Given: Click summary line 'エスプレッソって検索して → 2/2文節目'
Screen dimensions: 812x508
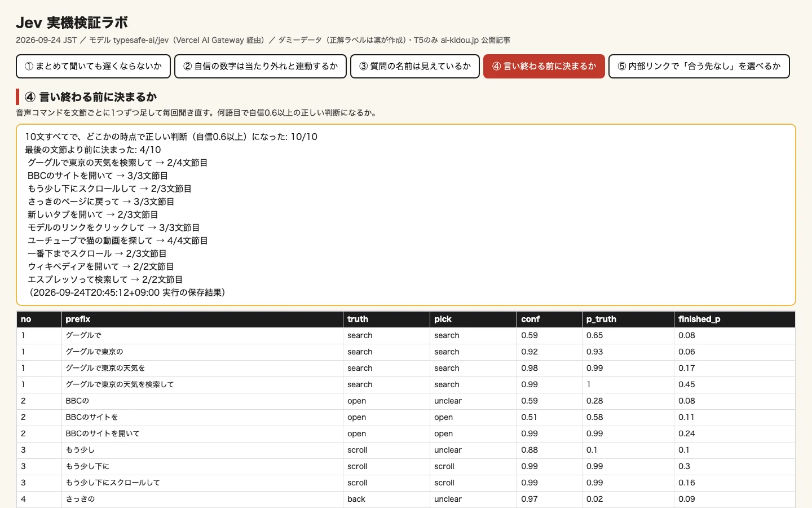Looking at the screenshot, I should click(x=105, y=279).
